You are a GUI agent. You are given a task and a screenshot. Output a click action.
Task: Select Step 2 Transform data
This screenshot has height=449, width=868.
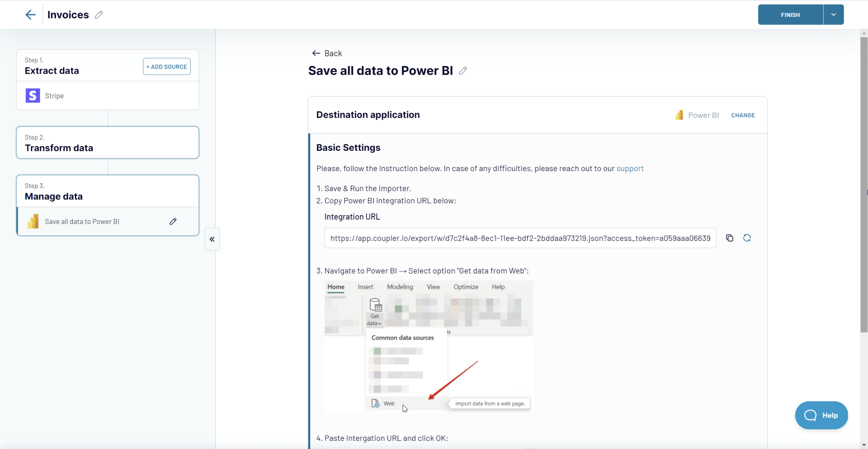click(107, 143)
